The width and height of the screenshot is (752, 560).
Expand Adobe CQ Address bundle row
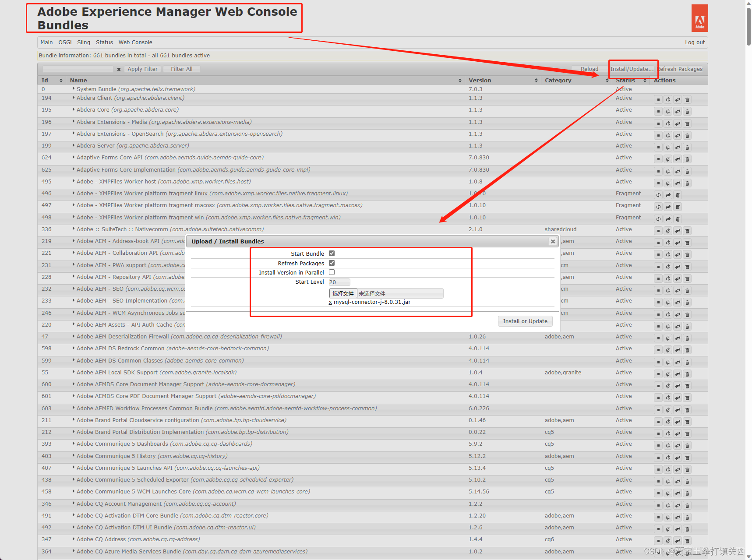click(x=73, y=539)
